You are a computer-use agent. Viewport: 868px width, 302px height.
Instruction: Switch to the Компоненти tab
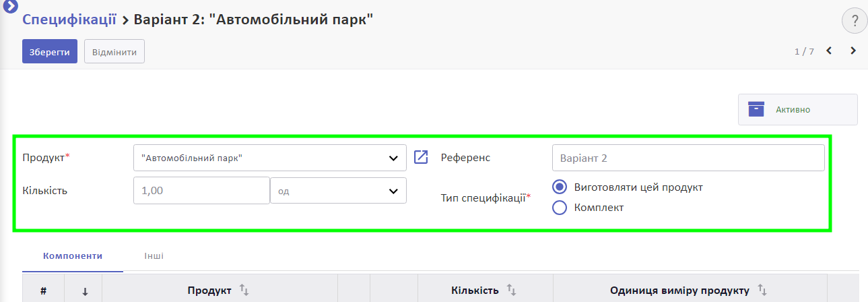click(x=73, y=256)
